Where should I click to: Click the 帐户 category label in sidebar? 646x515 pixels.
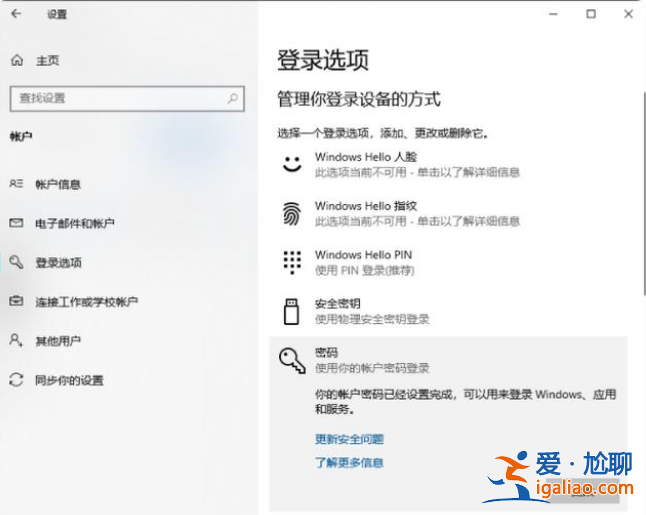click(21, 136)
